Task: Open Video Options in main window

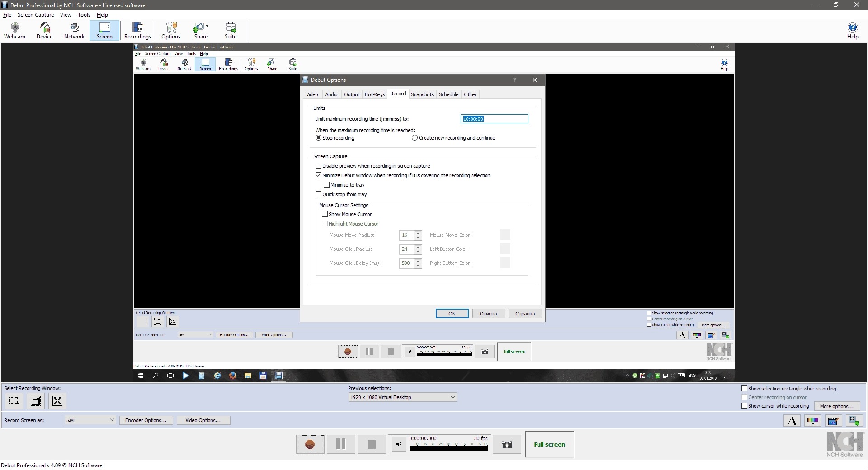Action: click(x=203, y=420)
